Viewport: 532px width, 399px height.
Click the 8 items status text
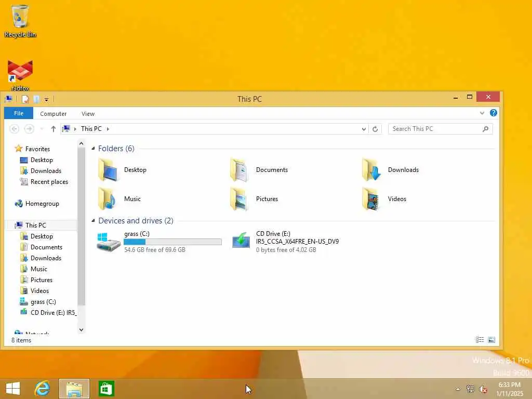[21, 340]
